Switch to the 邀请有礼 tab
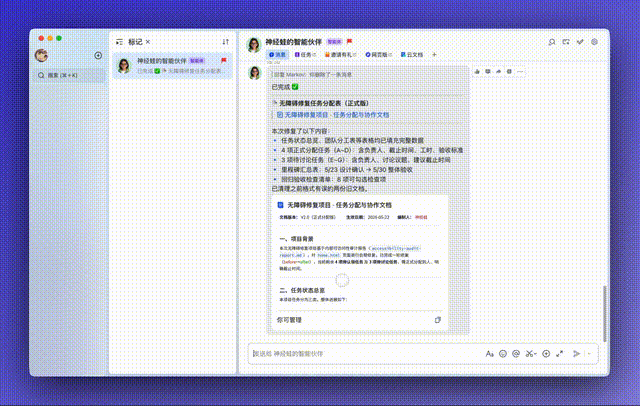This screenshot has height=406, width=640. point(340,55)
